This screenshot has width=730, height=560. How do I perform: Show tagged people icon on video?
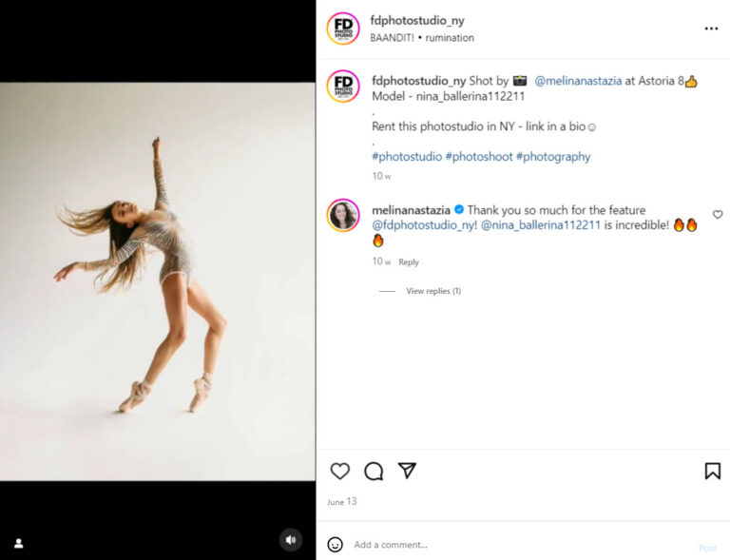[x=18, y=544]
